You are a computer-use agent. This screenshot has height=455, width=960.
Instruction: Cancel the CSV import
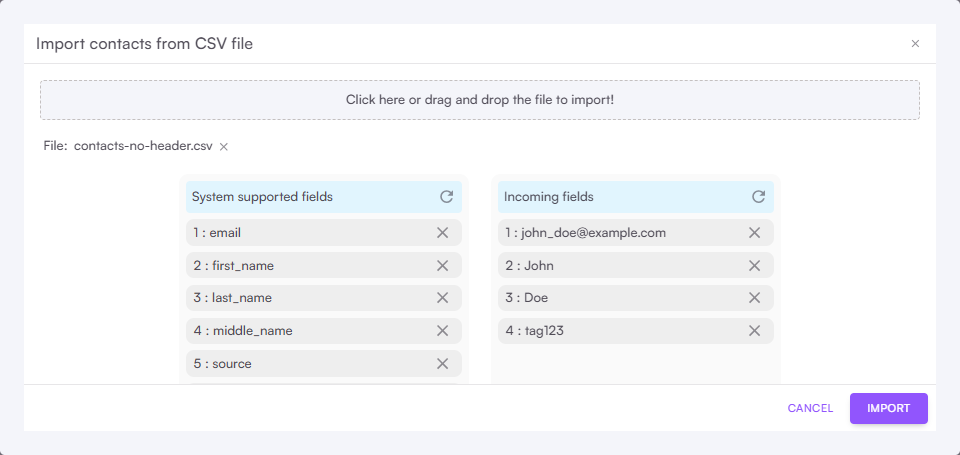coord(810,408)
